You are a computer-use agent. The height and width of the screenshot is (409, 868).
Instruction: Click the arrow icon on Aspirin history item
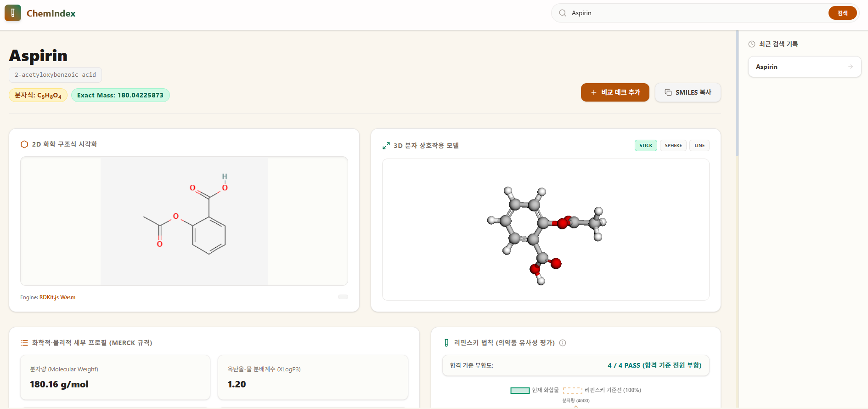pos(851,67)
